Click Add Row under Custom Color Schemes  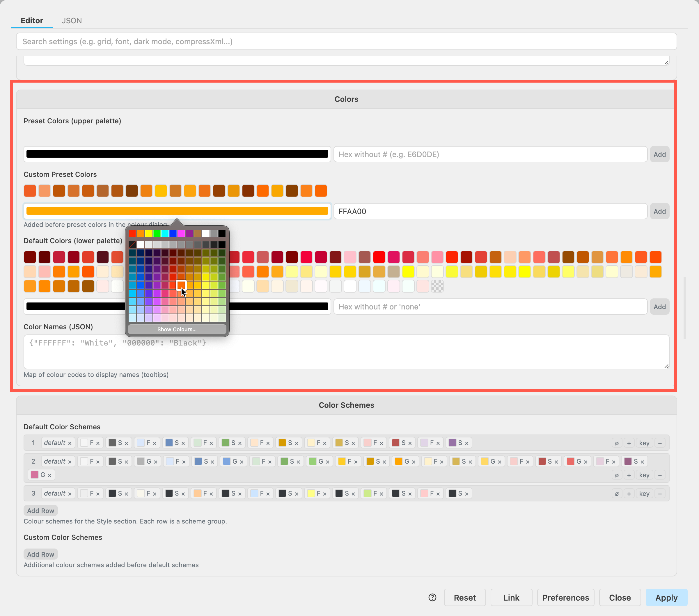click(41, 554)
